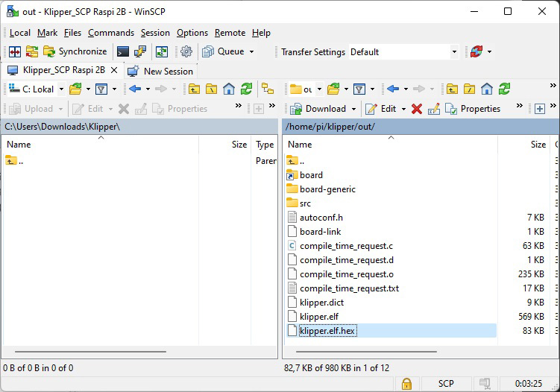Open the Mark menu

[47, 33]
